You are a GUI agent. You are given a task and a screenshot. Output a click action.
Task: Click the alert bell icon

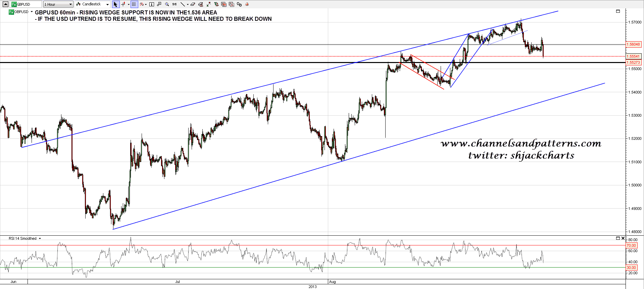[x=247, y=4]
